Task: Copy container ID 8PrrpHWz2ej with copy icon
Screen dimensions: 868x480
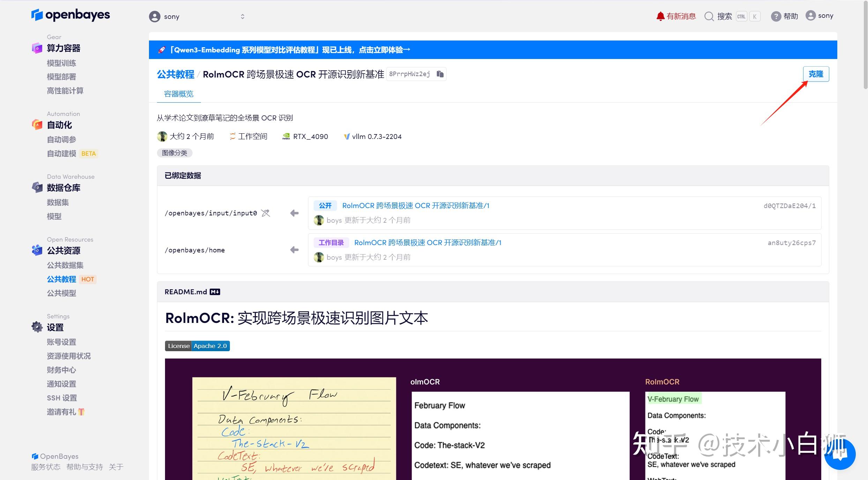Action: pos(440,74)
